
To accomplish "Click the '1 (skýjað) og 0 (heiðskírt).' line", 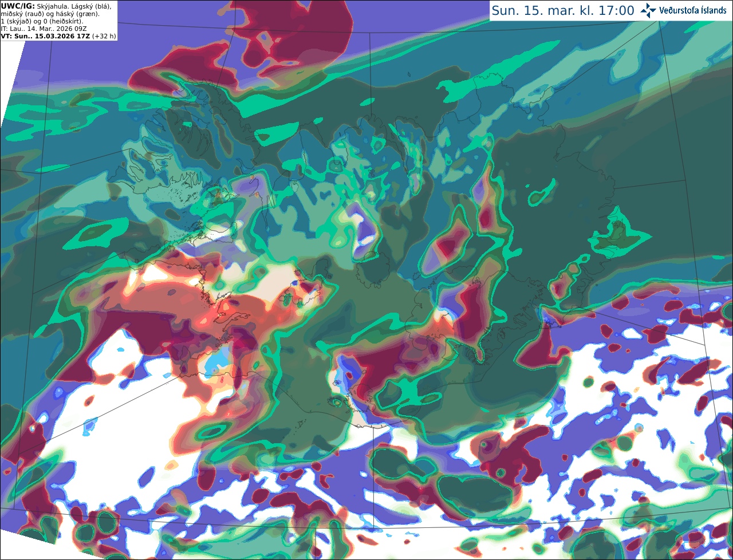I will pyautogui.click(x=42, y=21).
